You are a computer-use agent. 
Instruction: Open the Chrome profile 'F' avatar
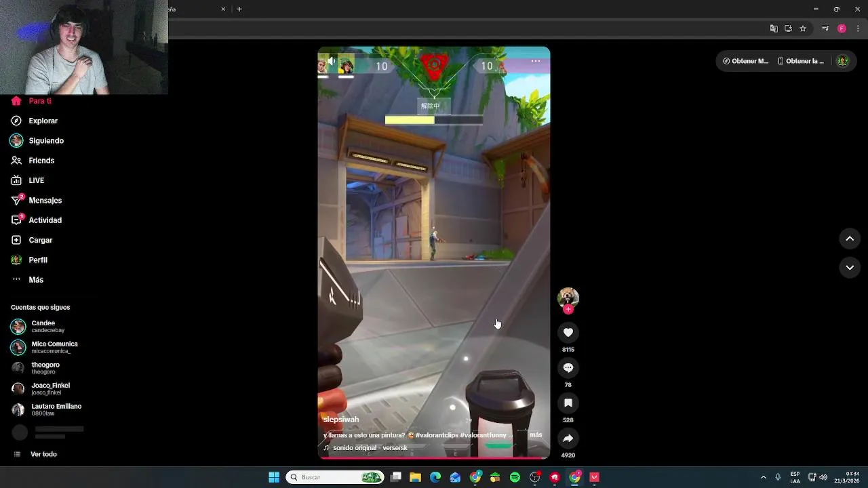(842, 28)
